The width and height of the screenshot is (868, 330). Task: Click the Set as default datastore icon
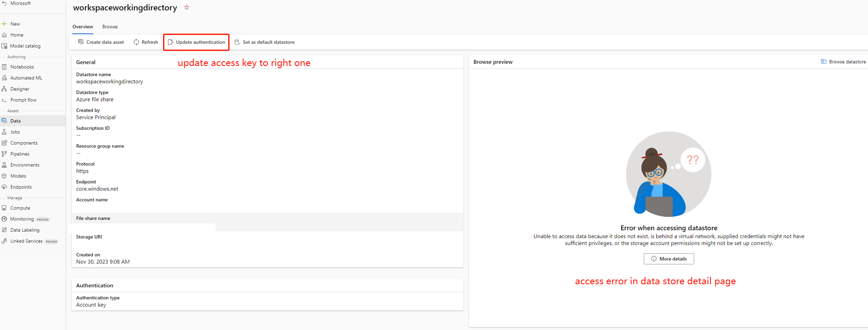(237, 42)
